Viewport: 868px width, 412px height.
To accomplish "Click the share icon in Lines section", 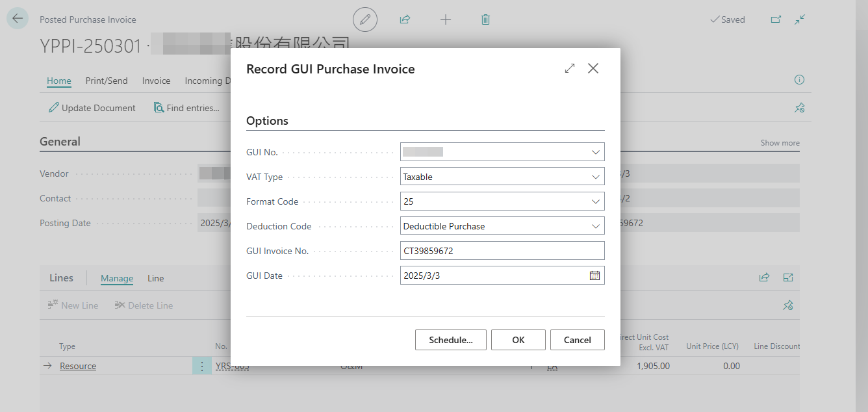I will pyautogui.click(x=764, y=277).
